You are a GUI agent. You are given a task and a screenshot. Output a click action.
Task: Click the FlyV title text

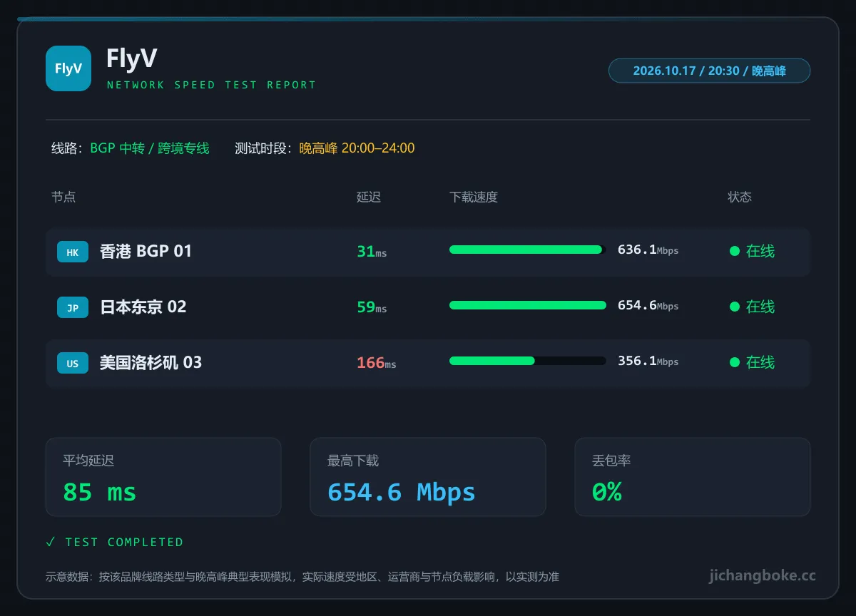click(131, 58)
